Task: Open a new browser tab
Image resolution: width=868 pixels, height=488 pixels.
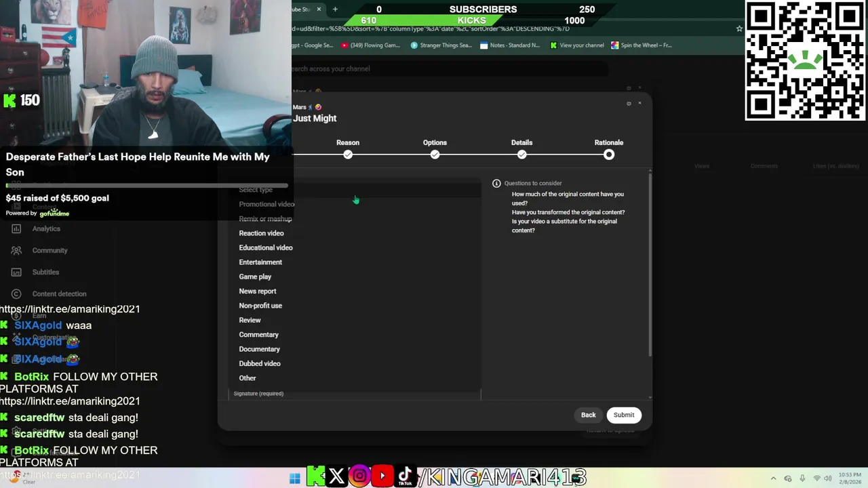Action: 335,9
